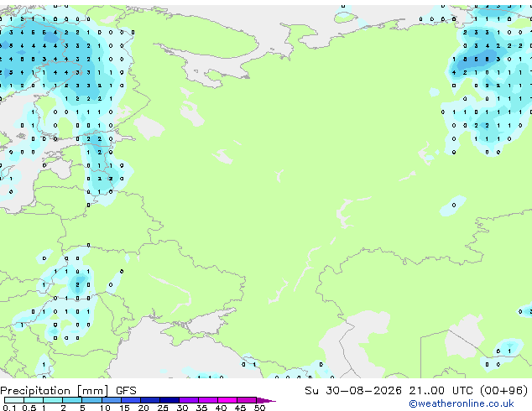This screenshot has width=532, height=411.
Task: Click the purple arrow tip above 50
Action: point(266,400)
